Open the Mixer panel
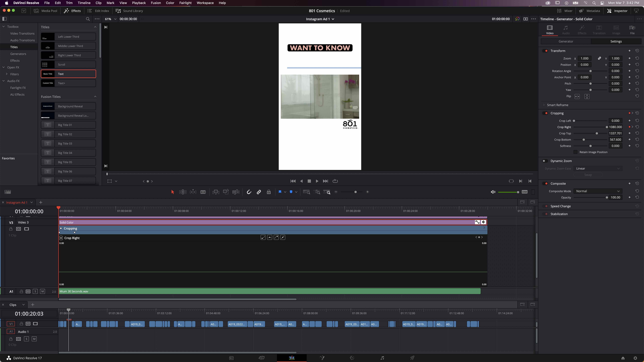Image resolution: width=644 pixels, height=362 pixels. [x=565, y=11]
